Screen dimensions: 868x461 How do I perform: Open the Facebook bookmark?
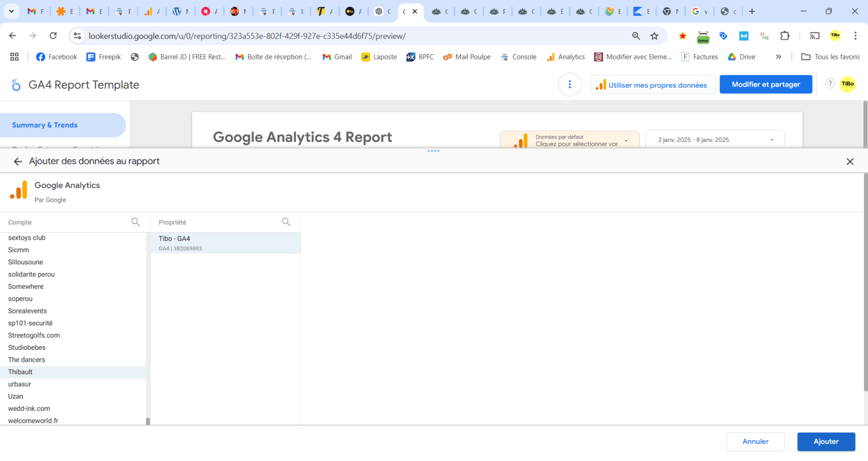point(57,56)
